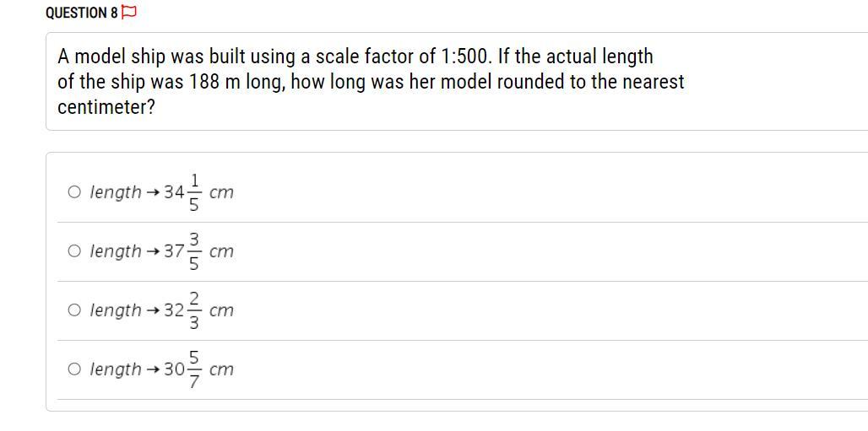Image resolution: width=868 pixels, height=431 pixels.
Task: Click the QUESTION 8 heading
Action: (x=82, y=13)
